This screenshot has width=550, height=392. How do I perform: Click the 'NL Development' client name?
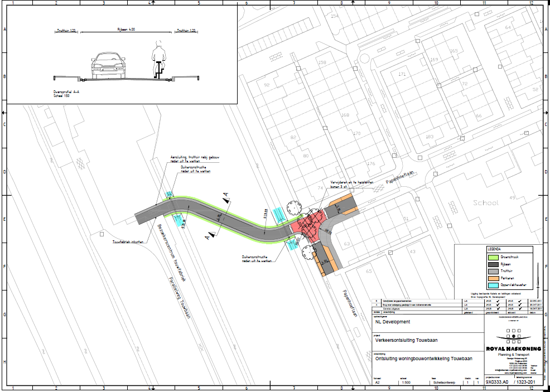click(x=393, y=322)
